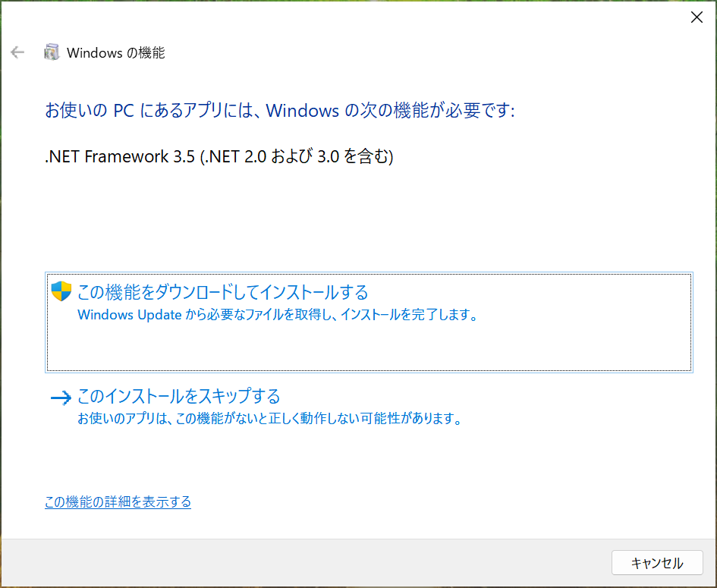Click the UAC shield icon beside download option

61,291
